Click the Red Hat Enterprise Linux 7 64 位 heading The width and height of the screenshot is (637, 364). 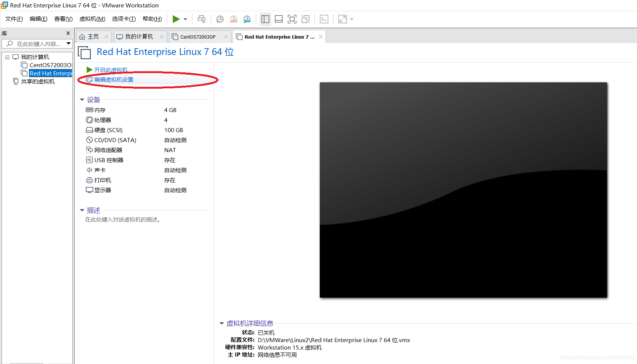point(165,52)
